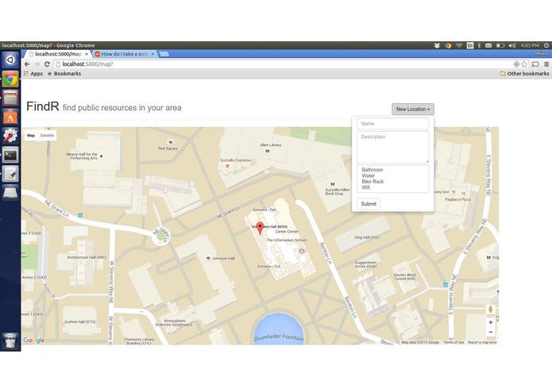Image resolution: width=552 pixels, height=392 pixels.
Task: Open the keyboard language indicator
Action: click(470, 45)
